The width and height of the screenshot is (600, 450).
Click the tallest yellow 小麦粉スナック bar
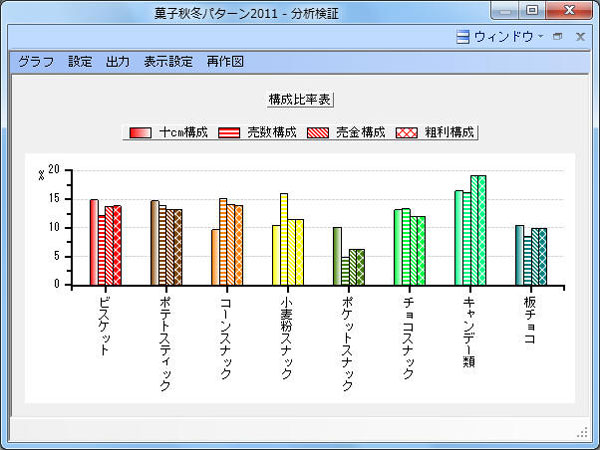[x=284, y=239]
